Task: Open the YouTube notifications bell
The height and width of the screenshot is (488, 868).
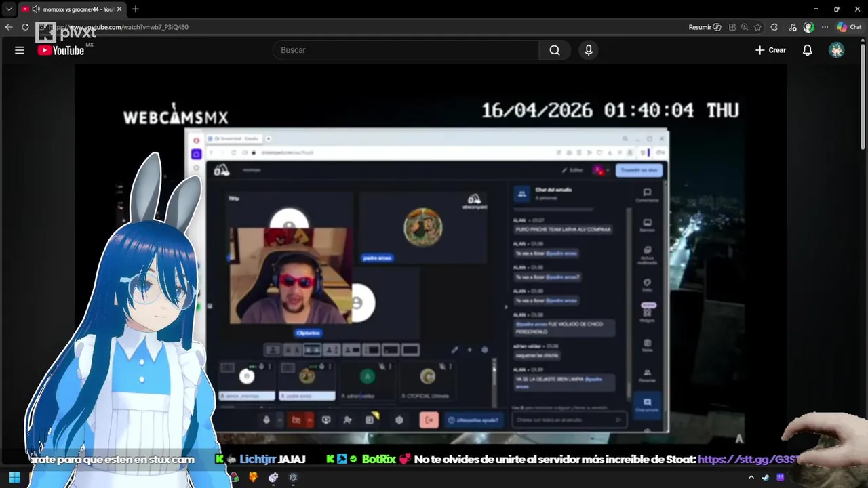Action: [x=808, y=50]
